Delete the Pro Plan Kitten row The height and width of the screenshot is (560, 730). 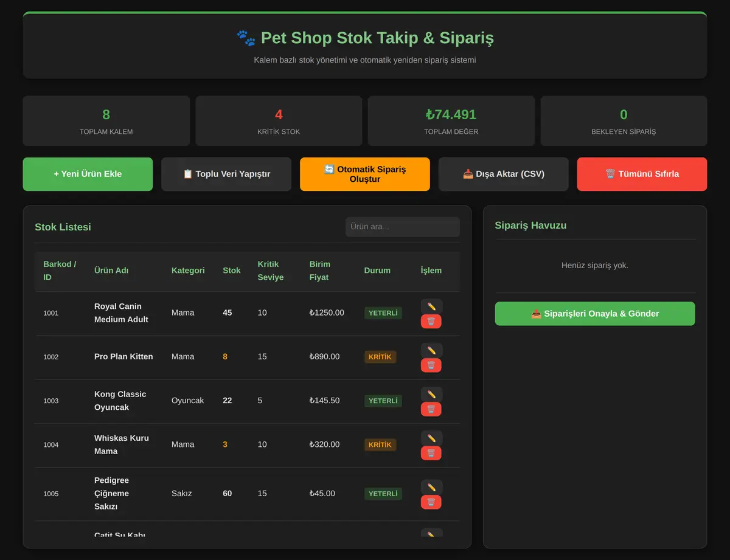431,365
